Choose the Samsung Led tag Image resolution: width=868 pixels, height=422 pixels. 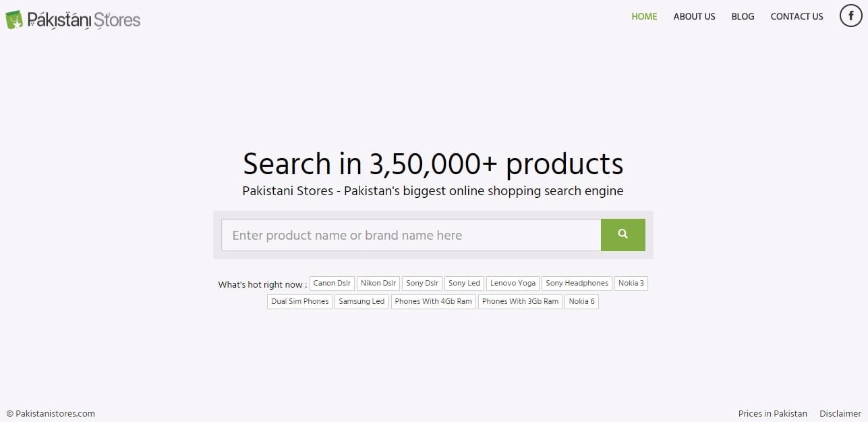point(361,302)
